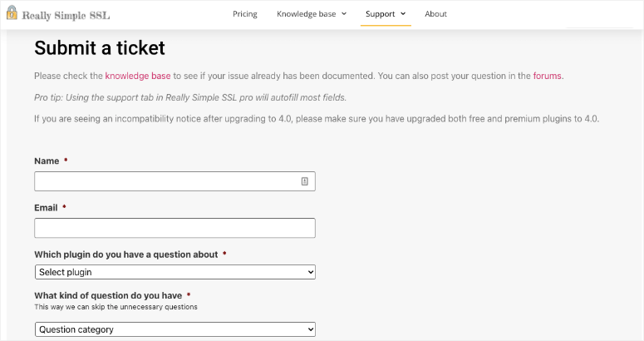Click the Email field label
Image resolution: width=644 pixels, height=341 pixels.
point(46,208)
